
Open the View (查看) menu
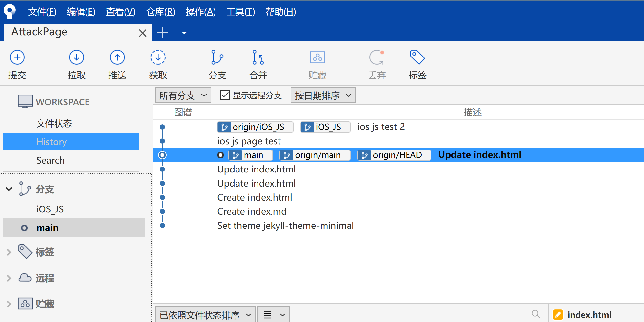point(121,12)
